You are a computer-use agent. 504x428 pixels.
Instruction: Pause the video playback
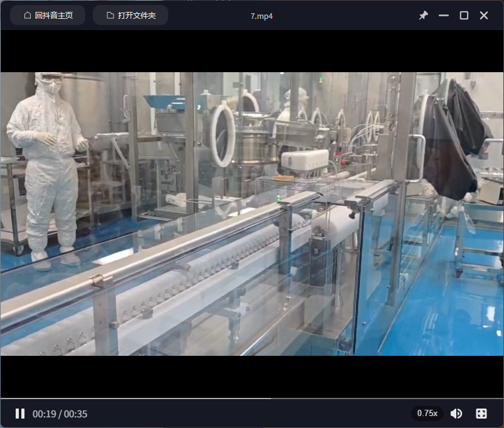pyautogui.click(x=20, y=414)
